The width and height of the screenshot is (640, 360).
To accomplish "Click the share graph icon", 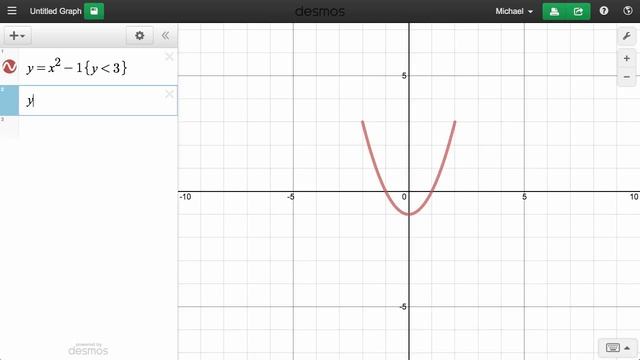I will [578, 11].
